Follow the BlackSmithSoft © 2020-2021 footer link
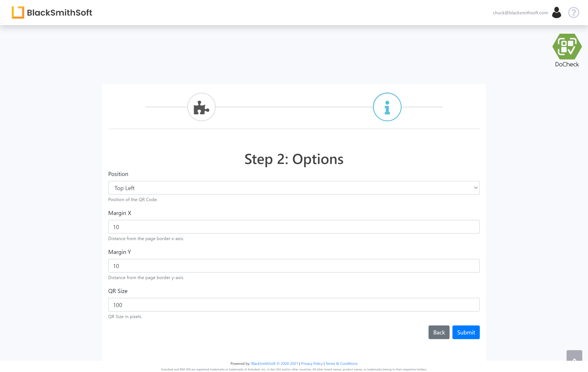This screenshot has width=588, height=372. (x=274, y=363)
